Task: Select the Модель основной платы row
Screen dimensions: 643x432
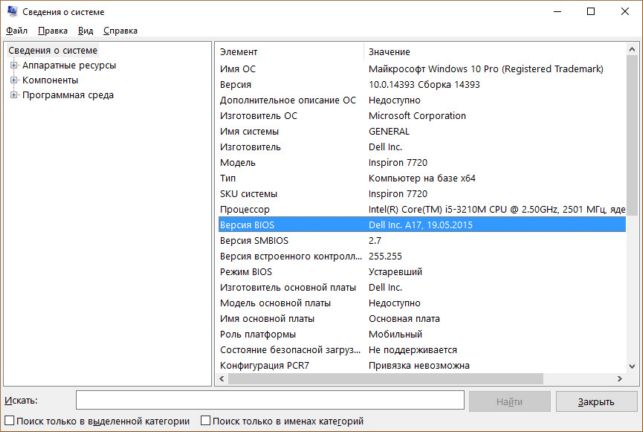Action: [x=422, y=303]
